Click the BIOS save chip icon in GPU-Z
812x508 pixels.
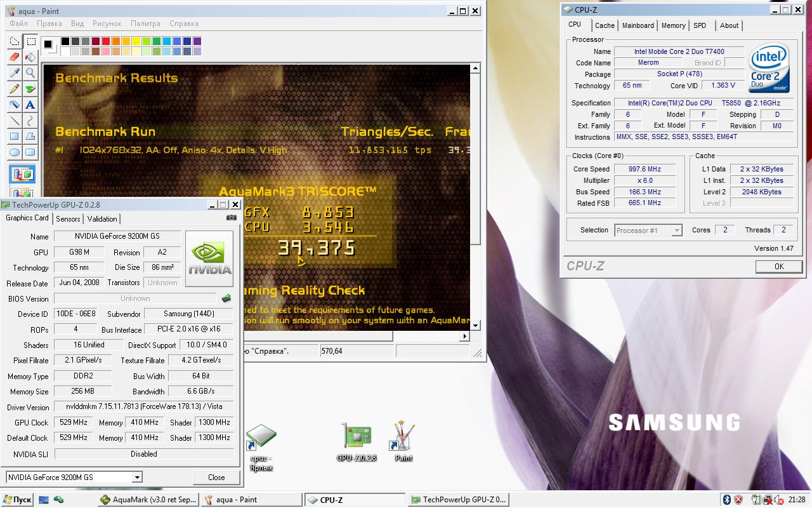coord(226,298)
